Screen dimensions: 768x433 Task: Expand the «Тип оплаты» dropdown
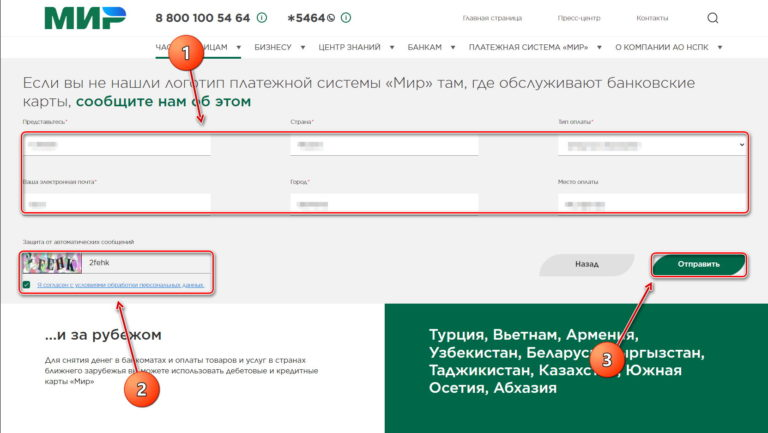pyautogui.click(x=652, y=145)
